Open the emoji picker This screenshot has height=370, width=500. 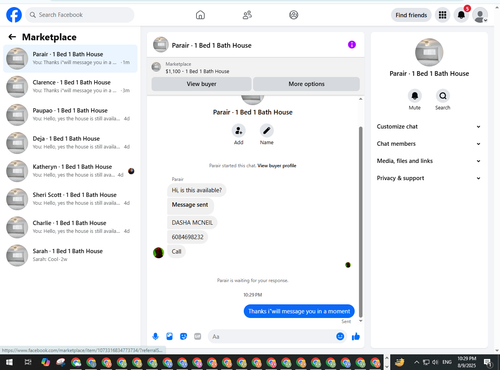click(x=340, y=337)
